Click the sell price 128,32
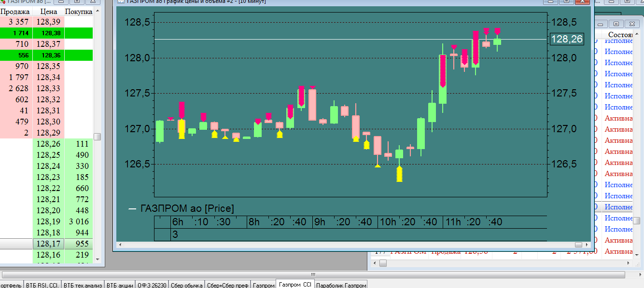 (x=48, y=99)
